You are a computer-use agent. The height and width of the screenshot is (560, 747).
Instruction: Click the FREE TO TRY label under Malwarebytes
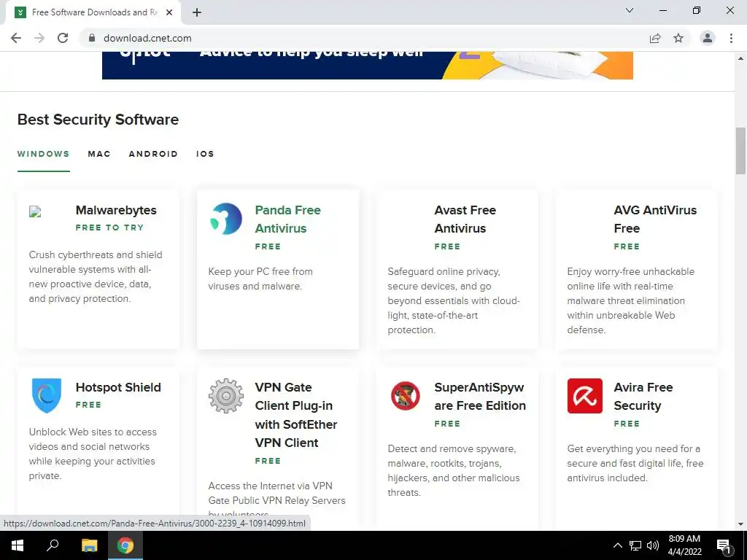click(109, 227)
